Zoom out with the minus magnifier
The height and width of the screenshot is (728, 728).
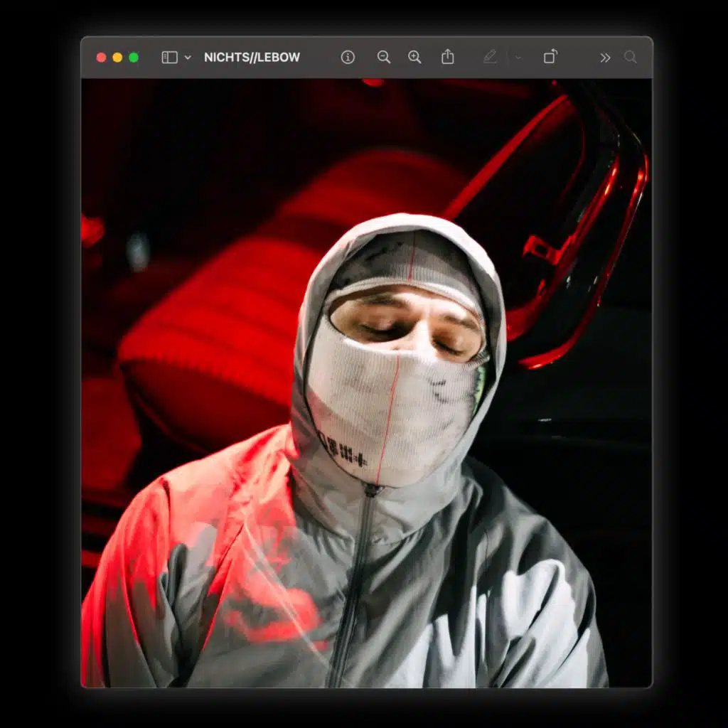[x=384, y=58]
